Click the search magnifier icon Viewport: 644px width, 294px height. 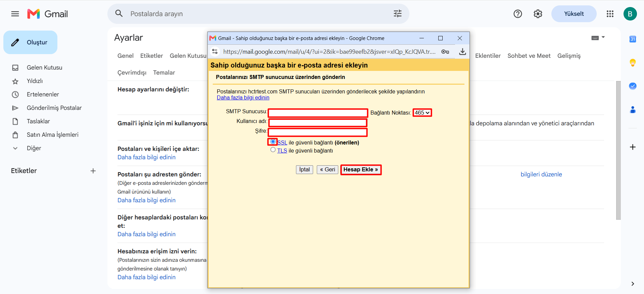(119, 13)
